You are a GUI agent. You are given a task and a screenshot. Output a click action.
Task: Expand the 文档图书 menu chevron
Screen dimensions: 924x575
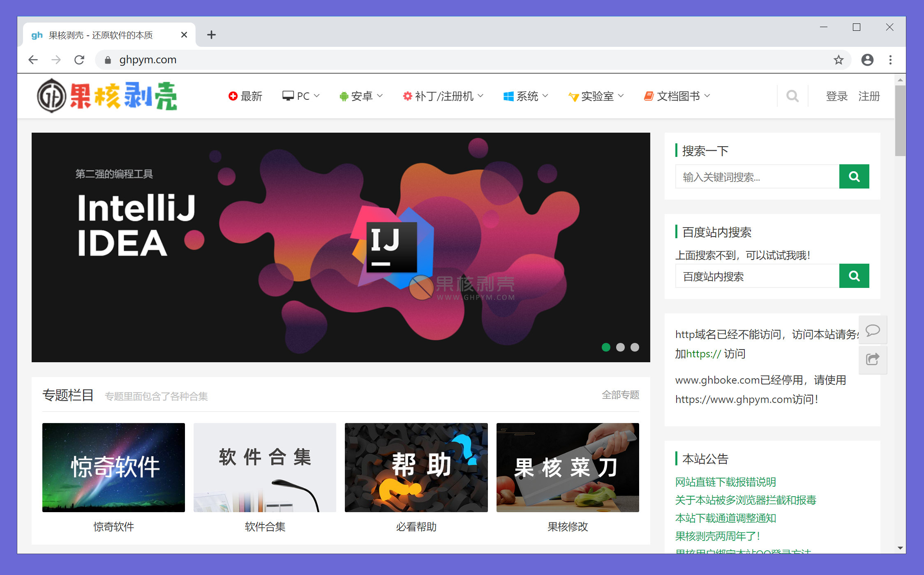click(x=707, y=96)
